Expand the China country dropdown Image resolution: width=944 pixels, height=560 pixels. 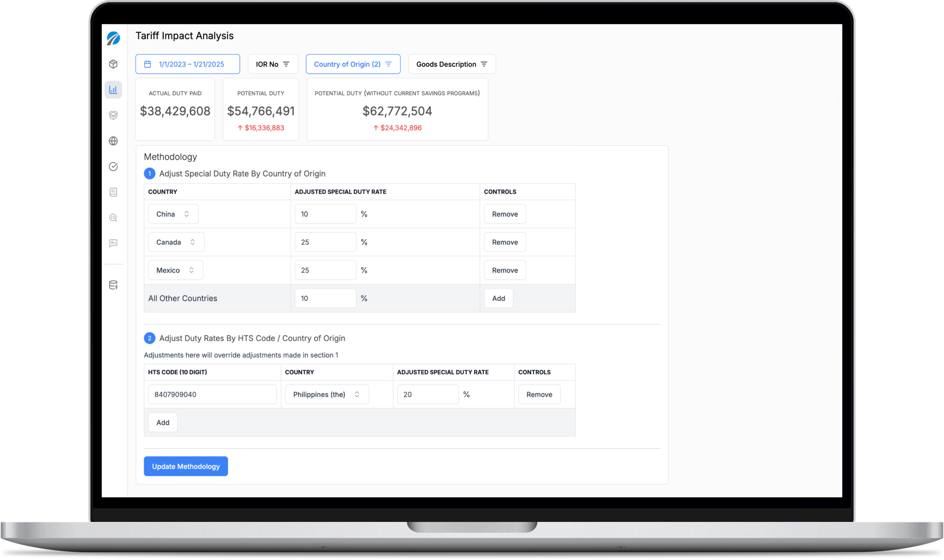pos(173,214)
